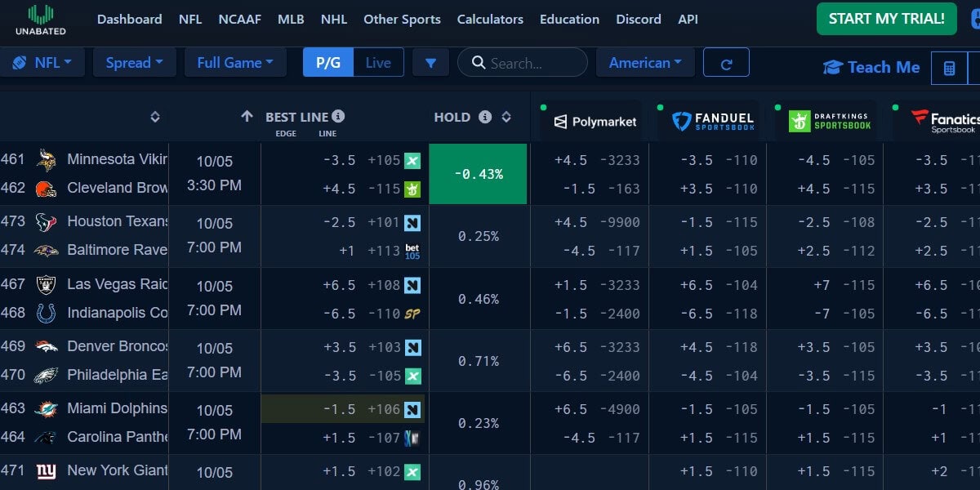Click the Minnesota Vikings team logo

click(x=47, y=160)
